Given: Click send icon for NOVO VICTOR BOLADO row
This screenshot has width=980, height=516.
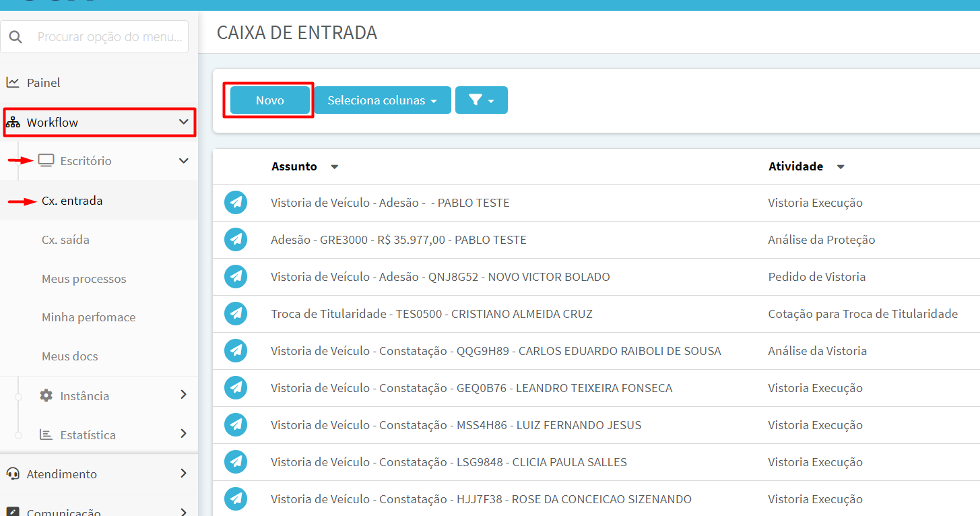Looking at the screenshot, I should pyautogui.click(x=236, y=276).
